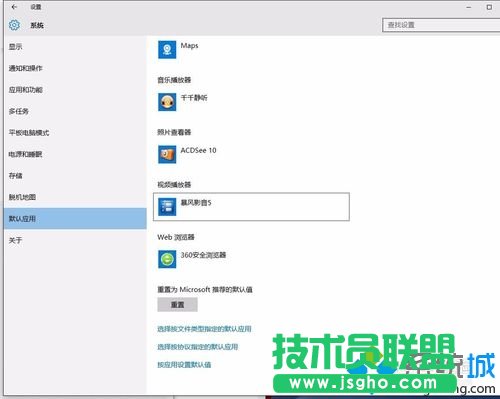Screen dimensions: 500x399
Task: Open the 脱机地图 settings page
Action: pos(75,197)
